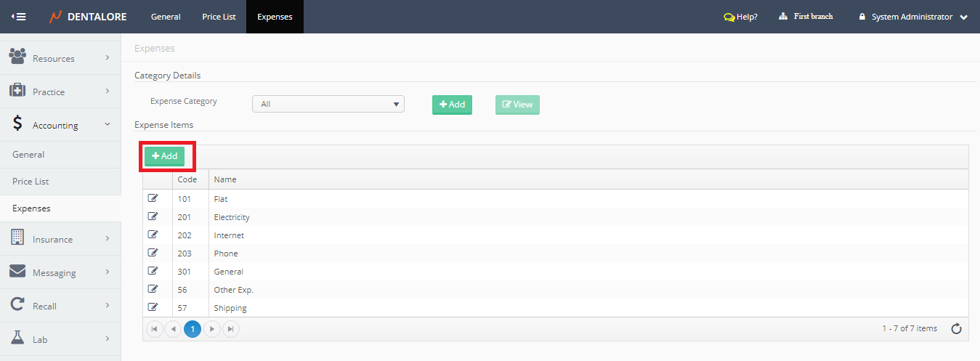
Task: Switch to the Price List top tab
Action: [x=219, y=17]
